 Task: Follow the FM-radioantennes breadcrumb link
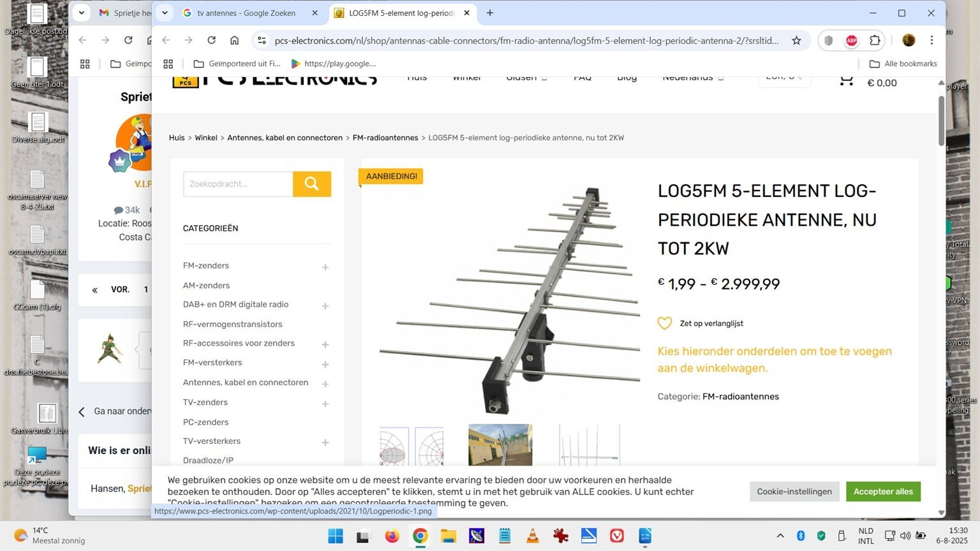(385, 138)
